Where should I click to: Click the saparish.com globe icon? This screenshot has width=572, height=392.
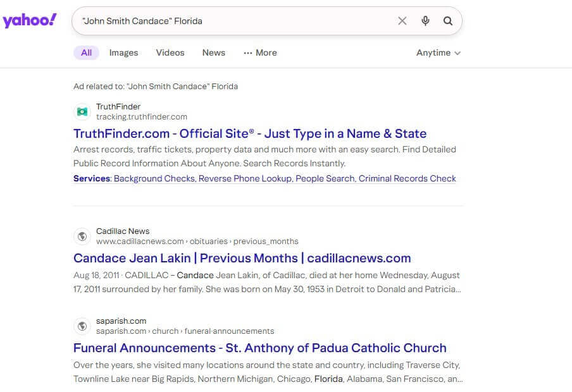click(82, 326)
